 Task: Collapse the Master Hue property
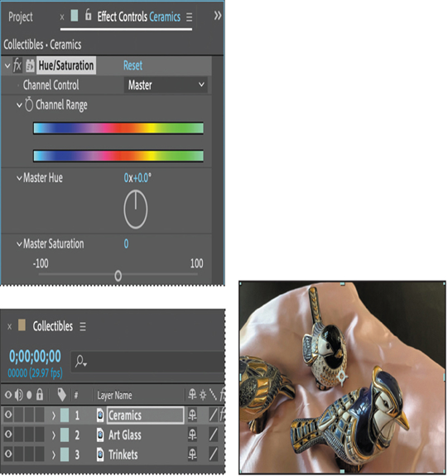coord(19,178)
